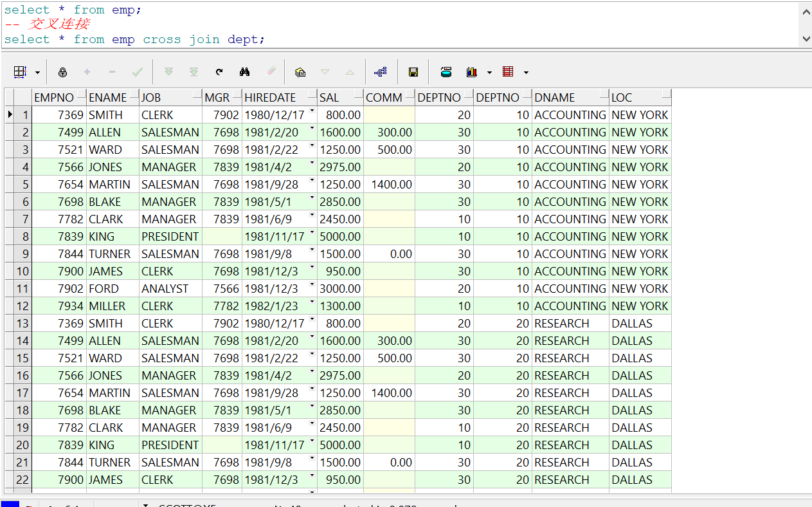
Task: Click the single record view icon
Action: [x=446, y=72]
